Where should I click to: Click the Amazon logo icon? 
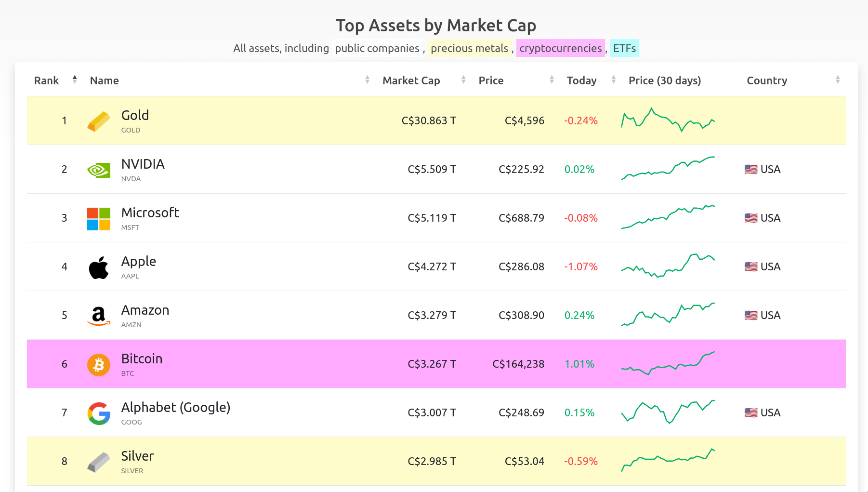coord(99,316)
